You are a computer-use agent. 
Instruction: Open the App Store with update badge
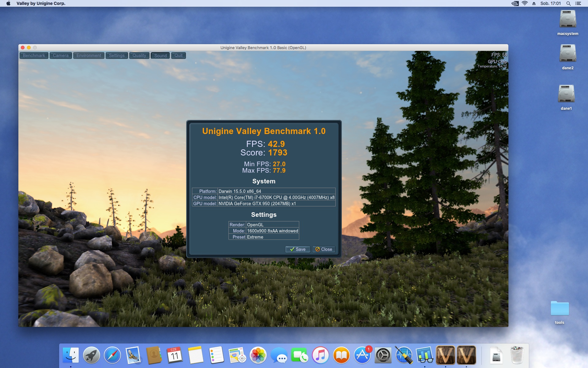[362, 355]
